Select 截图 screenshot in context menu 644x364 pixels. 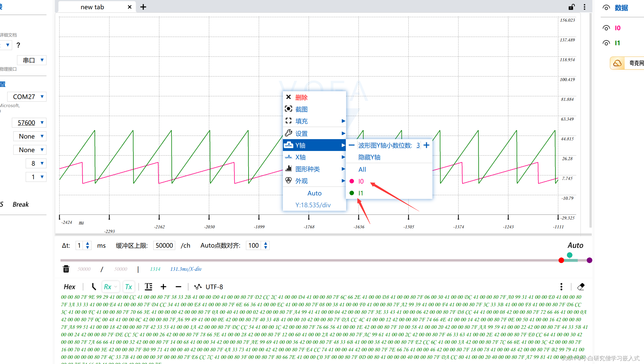click(x=301, y=109)
